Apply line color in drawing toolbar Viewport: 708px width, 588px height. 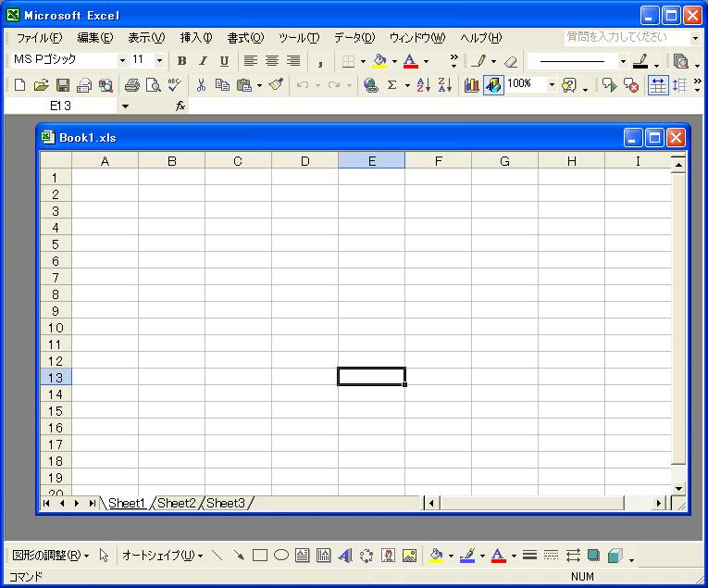(x=467, y=555)
